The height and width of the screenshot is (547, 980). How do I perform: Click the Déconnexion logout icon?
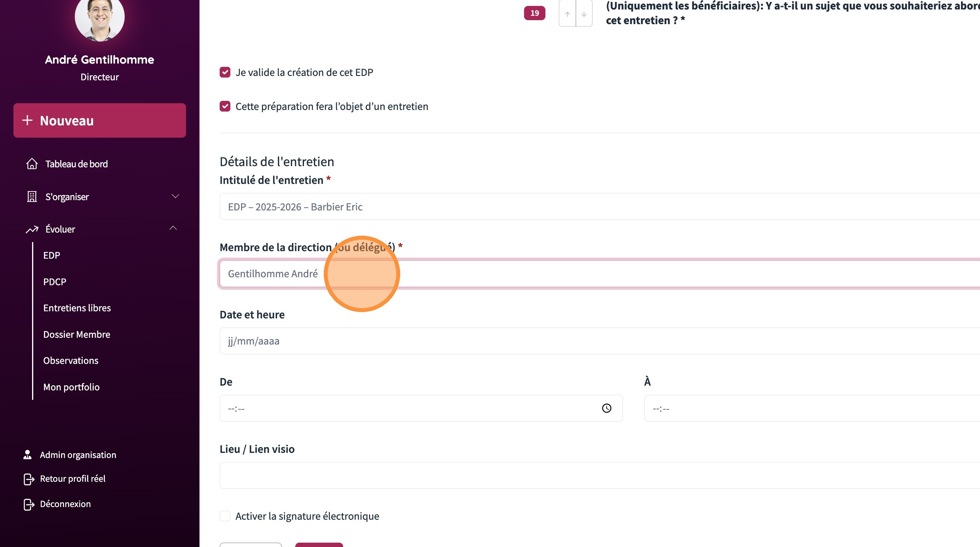tap(29, 504)
